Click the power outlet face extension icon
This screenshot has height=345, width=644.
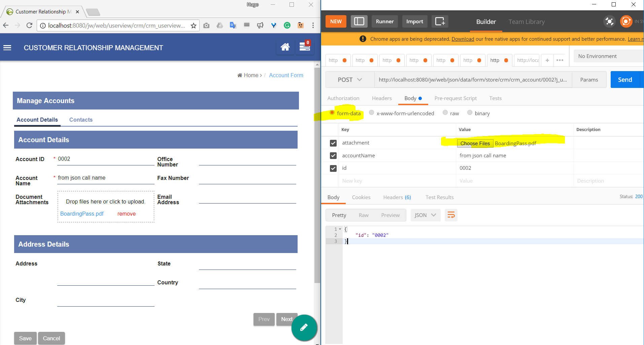[301, 25]
